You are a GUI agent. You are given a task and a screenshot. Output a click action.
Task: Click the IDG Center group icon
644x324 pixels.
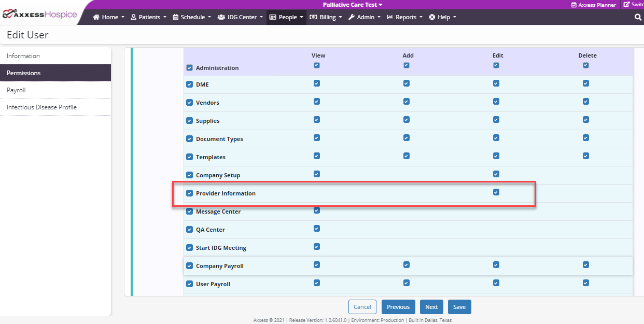pos(221,17)
